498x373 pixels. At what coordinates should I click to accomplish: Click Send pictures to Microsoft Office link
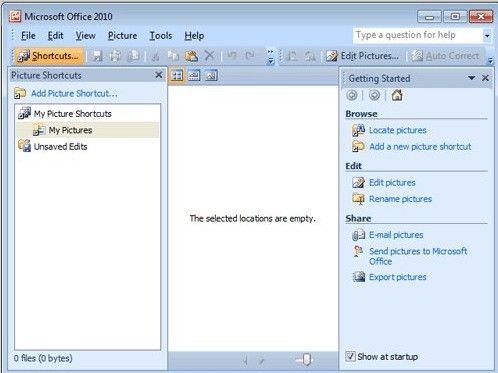coord(418,256)
